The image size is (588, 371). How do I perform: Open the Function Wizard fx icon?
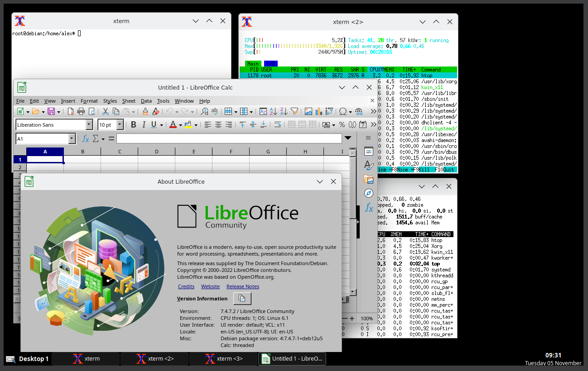(85, 138)
